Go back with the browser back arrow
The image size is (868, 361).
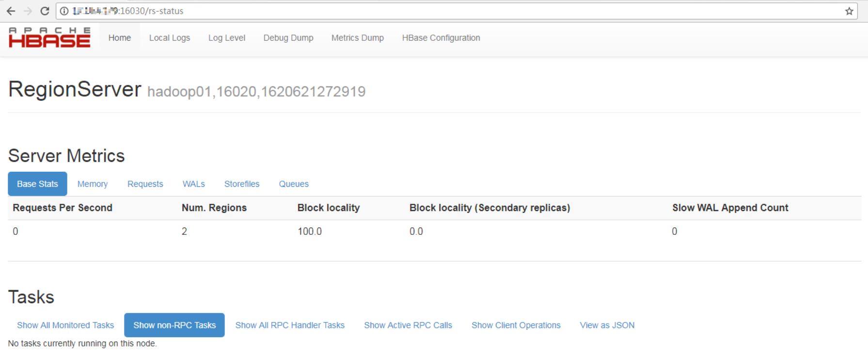[x=11, y=11]
